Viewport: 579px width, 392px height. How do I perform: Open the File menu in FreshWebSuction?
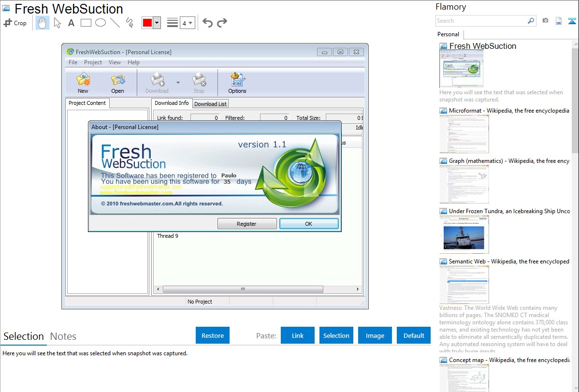(73, 62)
